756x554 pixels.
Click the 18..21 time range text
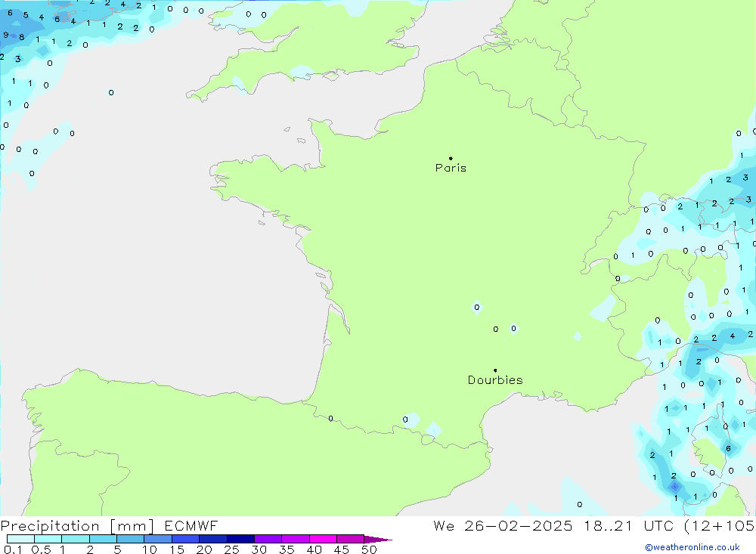[608, 525]
